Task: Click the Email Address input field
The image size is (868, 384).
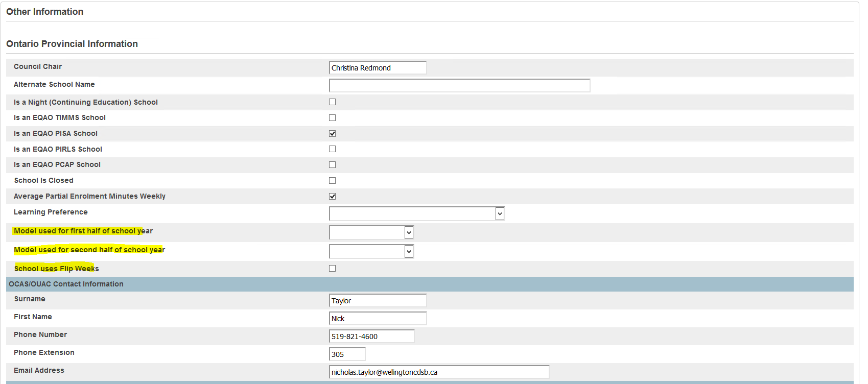Action: (x=439, y=372)
